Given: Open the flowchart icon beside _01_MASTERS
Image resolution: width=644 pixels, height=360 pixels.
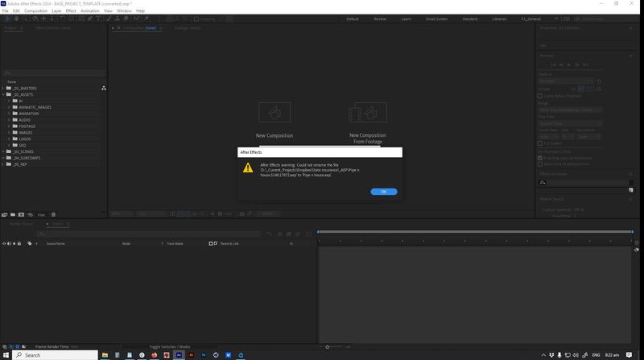Looking at the screenshot, I should coord(103,88).
